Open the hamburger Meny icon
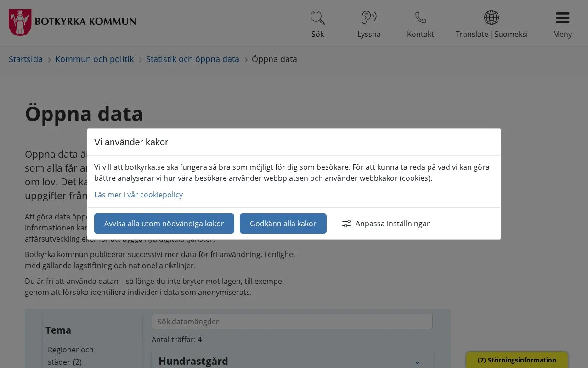 pyautogui.click(x=563, y=18)
